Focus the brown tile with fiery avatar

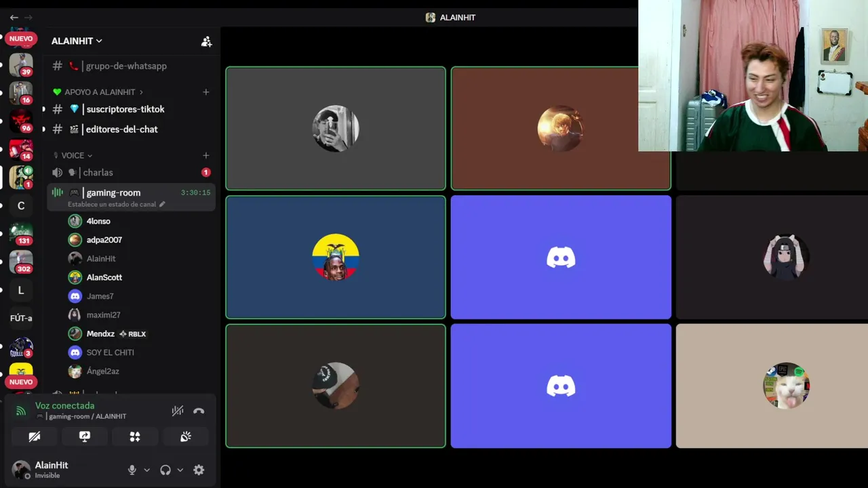point(561,128)
